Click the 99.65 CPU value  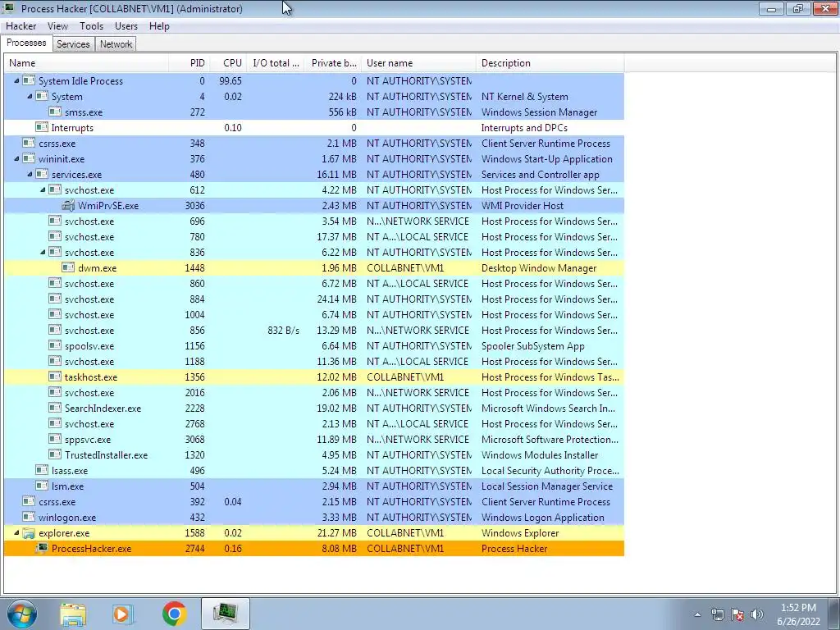point(231,81)
